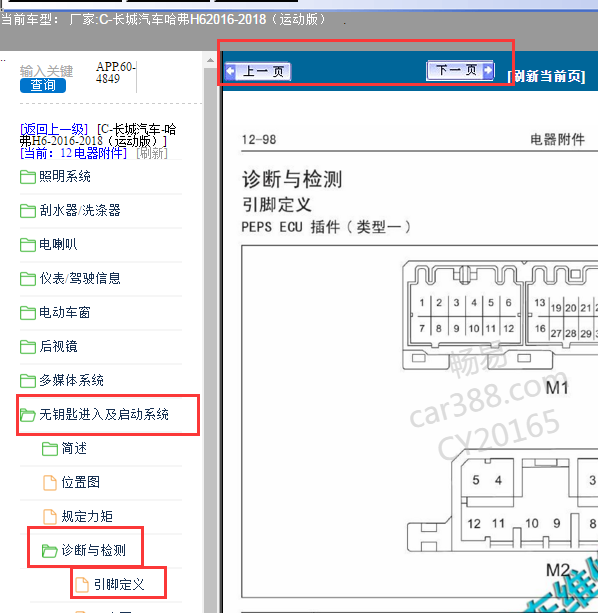This screenshot has width=598, height=613.
Task: Open the 仪表/驾驶信息 folder
Action: click(x=80, y=279)
